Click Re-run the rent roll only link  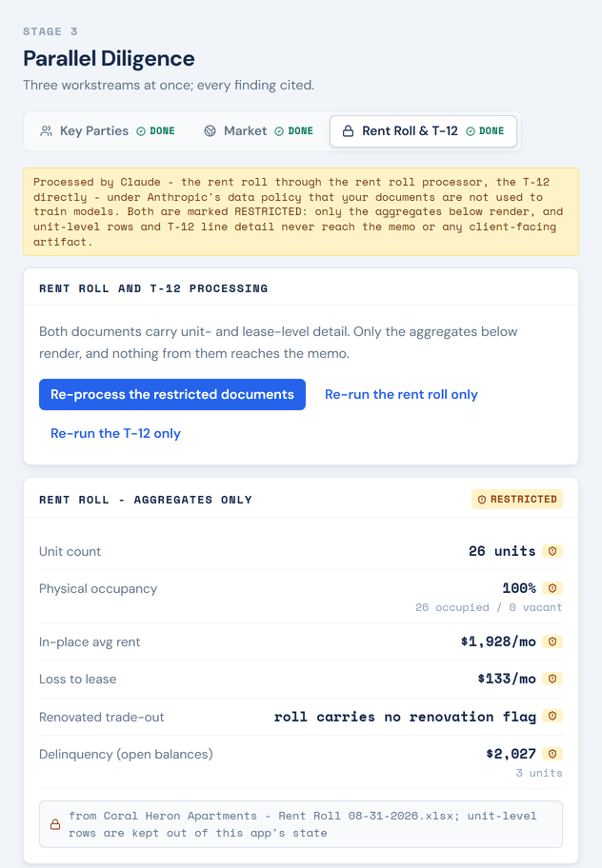coord(401,395)
